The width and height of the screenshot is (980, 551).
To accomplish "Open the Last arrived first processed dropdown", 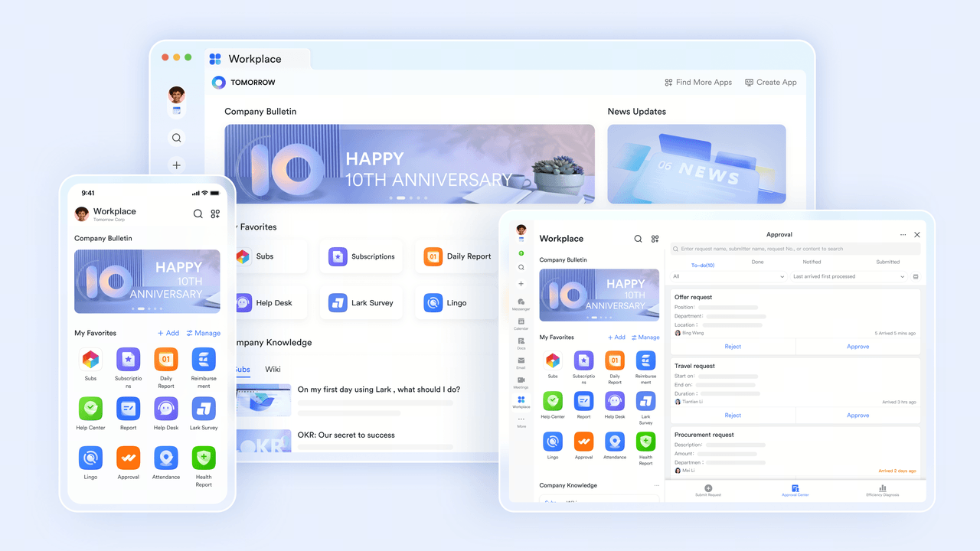I will point(849,276).
